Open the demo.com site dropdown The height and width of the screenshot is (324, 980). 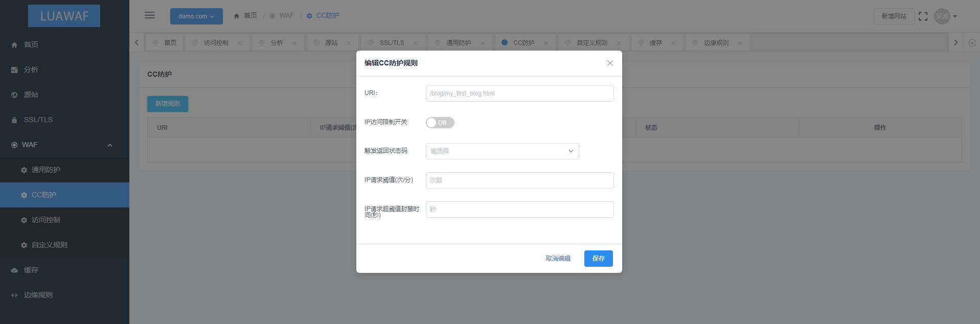pyautogui.click(x=196, y=16)
